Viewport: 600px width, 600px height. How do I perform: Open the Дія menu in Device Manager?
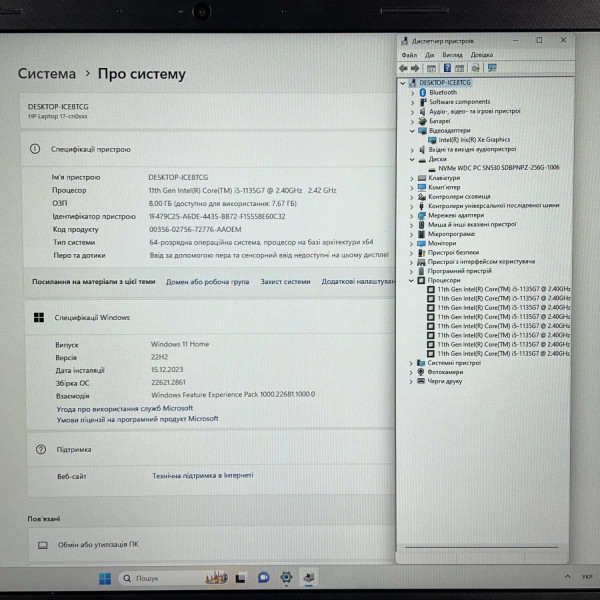click(429, 55)
